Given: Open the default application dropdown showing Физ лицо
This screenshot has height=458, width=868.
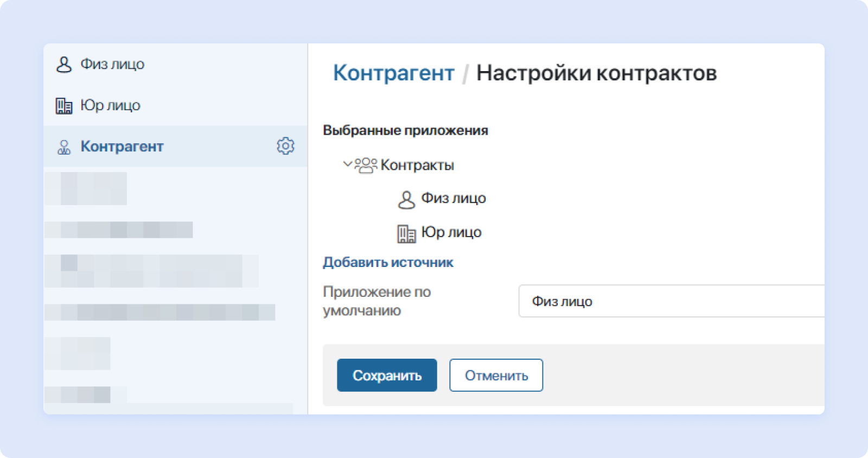Looking at the screenshot, I should [672, 301].
